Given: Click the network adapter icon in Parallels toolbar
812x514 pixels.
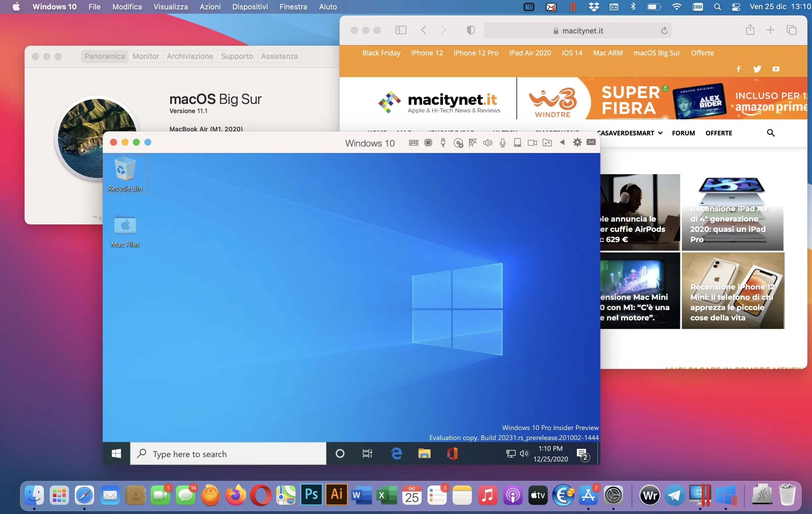Looking at the screenshot, I should [x=473, y=143].
